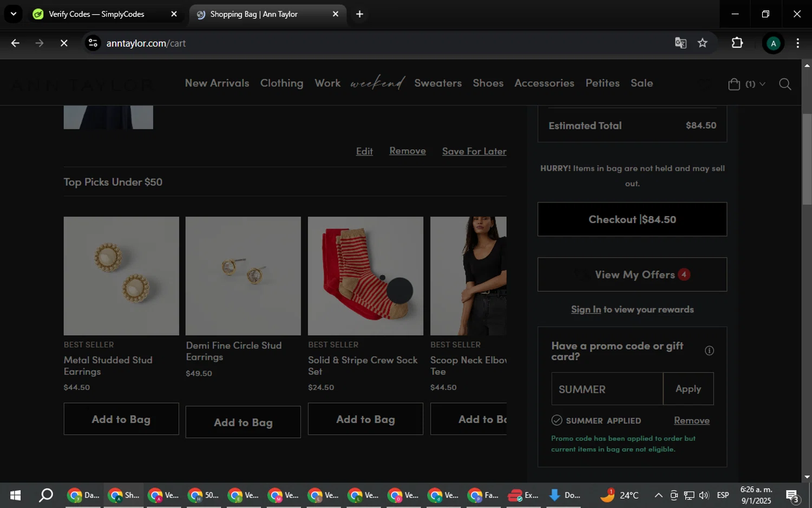The width and height of the screenshot is (812, 508).
Task: Remove the SUMMER promo code
Action: point(691,421)
